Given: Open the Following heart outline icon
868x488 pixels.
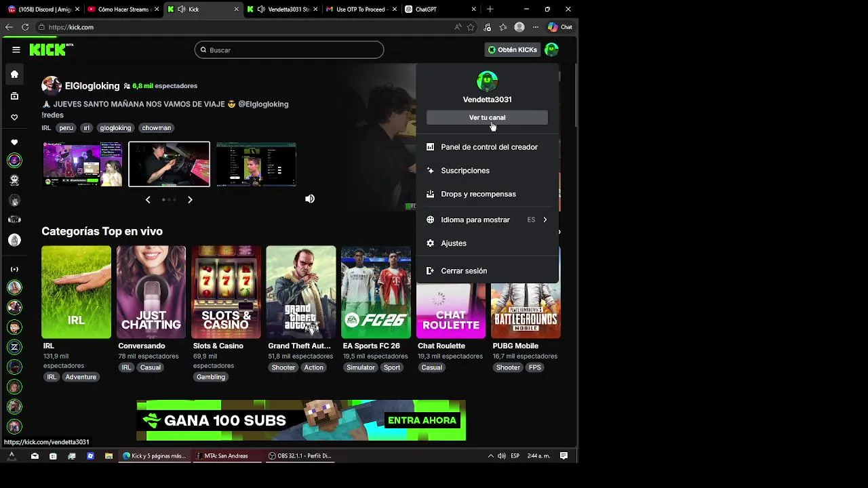Looking at the screenshot, I should (x=14, y=117).
